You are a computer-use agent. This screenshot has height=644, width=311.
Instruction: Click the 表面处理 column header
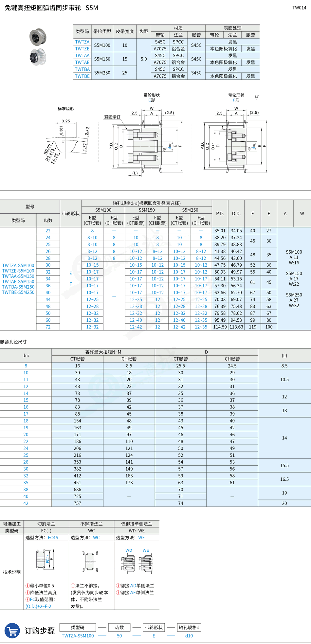(x=232, y=28)
